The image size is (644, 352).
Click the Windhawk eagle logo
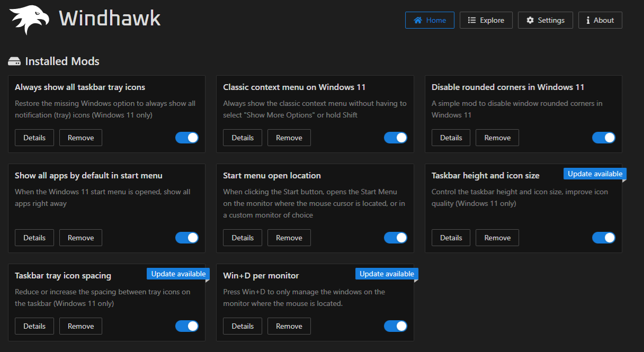tap(30, 20)
